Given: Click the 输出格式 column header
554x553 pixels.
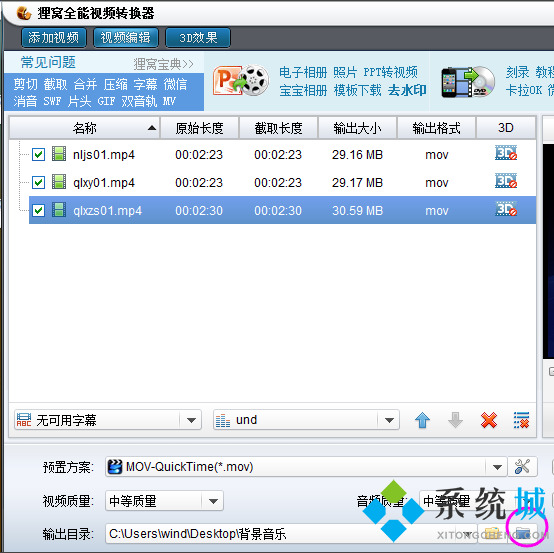Looking at the screenshot, I should [x=437, y=128].
